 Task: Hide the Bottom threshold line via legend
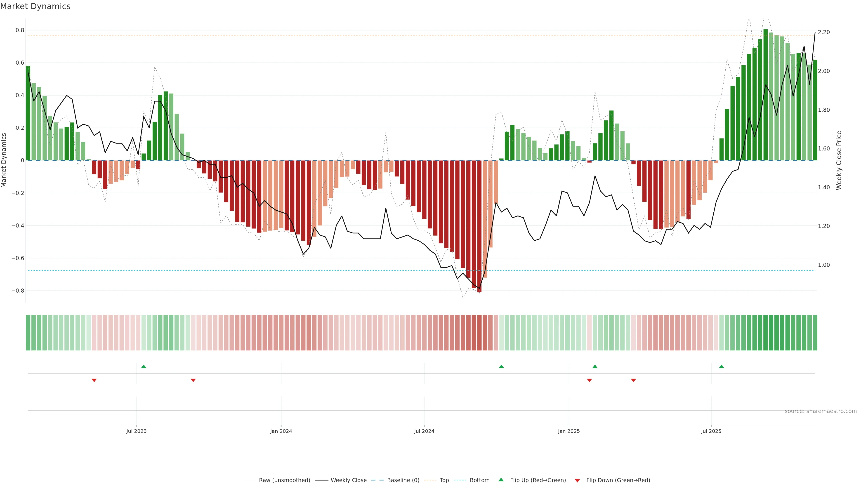(x=479, y=480)
